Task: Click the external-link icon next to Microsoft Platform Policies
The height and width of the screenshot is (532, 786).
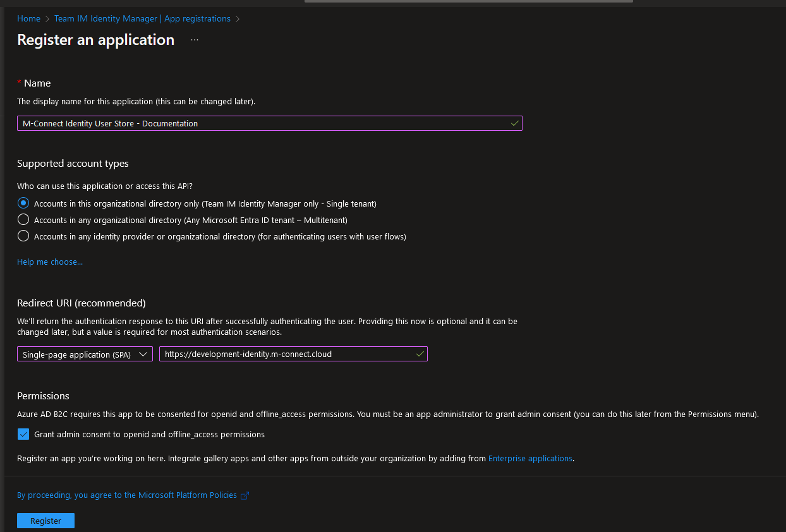Action: [245, 495]
